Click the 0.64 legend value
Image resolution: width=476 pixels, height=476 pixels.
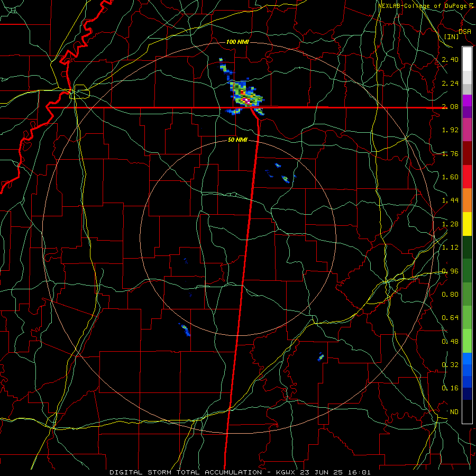coord(450,318)
